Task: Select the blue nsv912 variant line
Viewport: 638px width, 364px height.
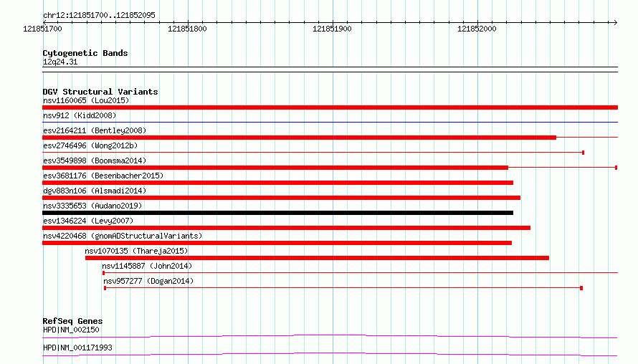Action: pyautogui.click(x=330, y=122)
